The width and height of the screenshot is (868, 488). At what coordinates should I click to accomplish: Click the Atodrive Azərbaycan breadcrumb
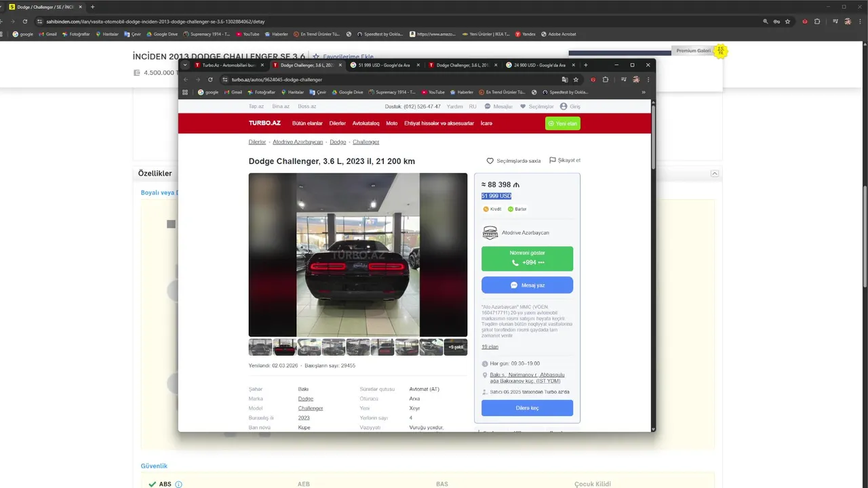click(x=298, y=142)
